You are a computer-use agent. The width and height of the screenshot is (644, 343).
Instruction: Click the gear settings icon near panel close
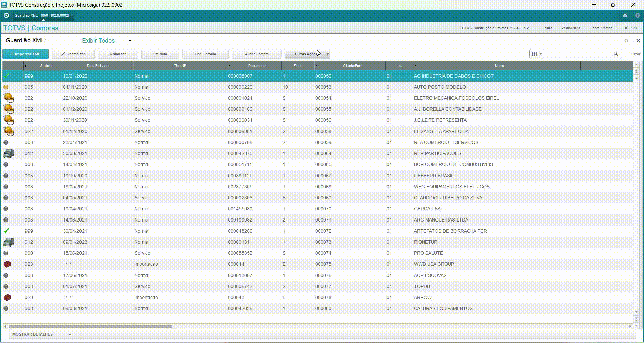pyautogui.click(x=626, y=41)
